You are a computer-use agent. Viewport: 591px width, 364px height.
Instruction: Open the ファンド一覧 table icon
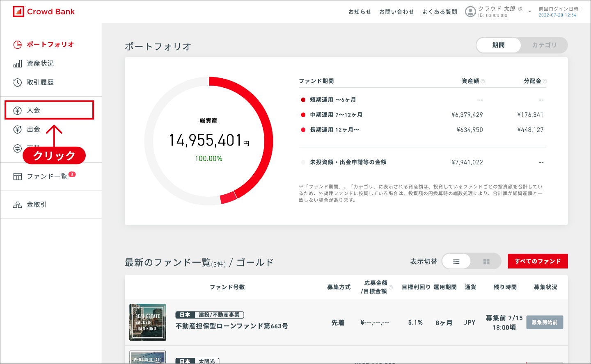click(18, 177)
